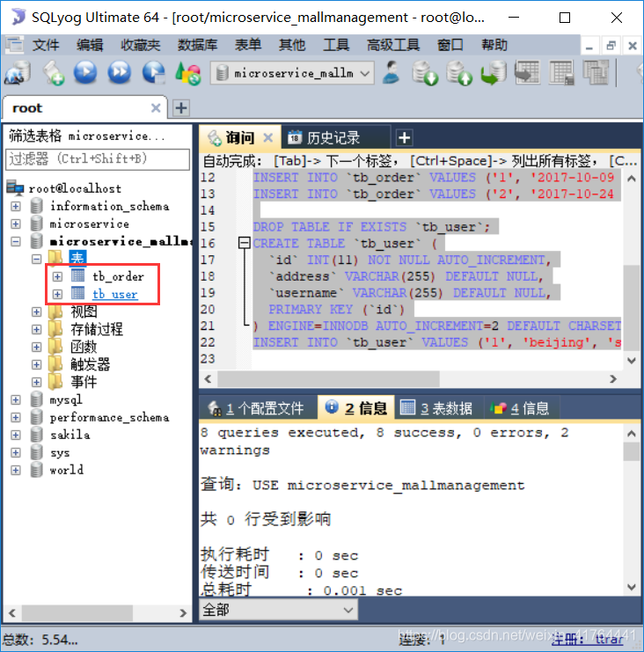Click the Execute query play button

click(85, 72)
